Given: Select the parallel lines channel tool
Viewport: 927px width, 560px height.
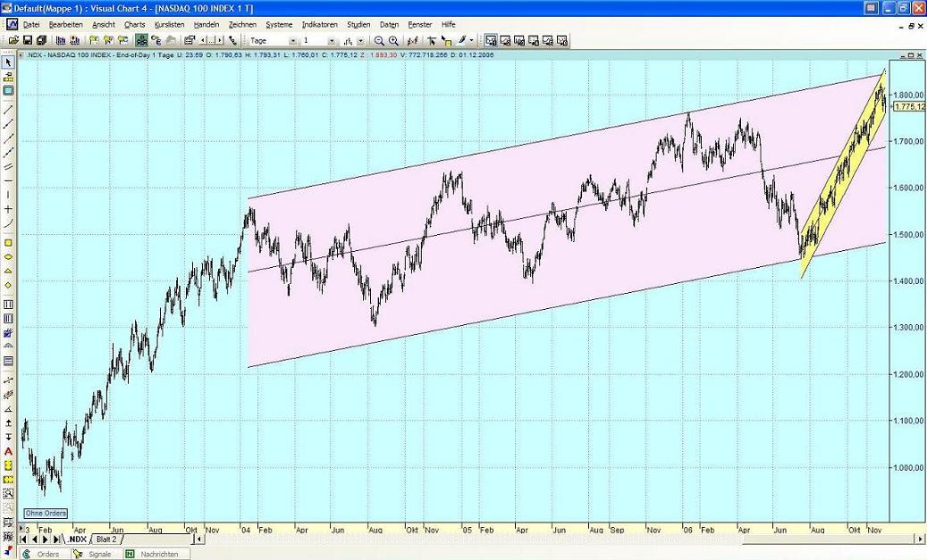Looking at the screenshot, I should (9, 166).
